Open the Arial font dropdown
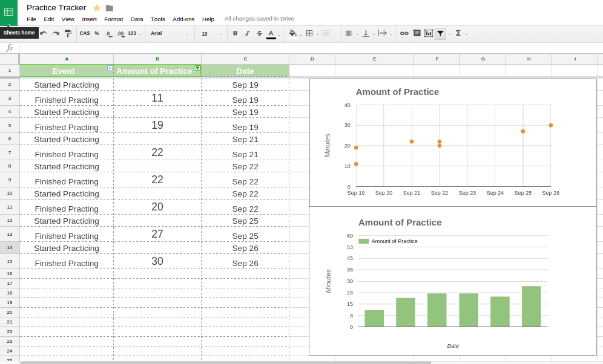This screenshot has height=364, width=603. click(169, 33)
